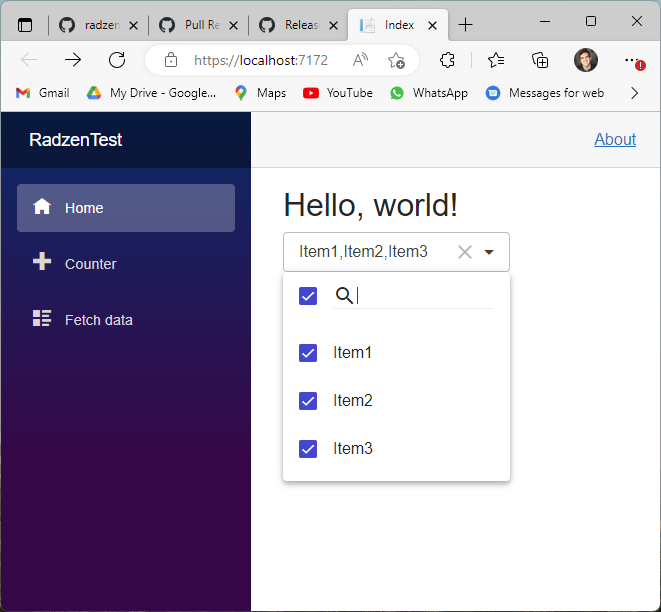Open the About link
This screenshot has width=661, height=612.
[615, 140]
